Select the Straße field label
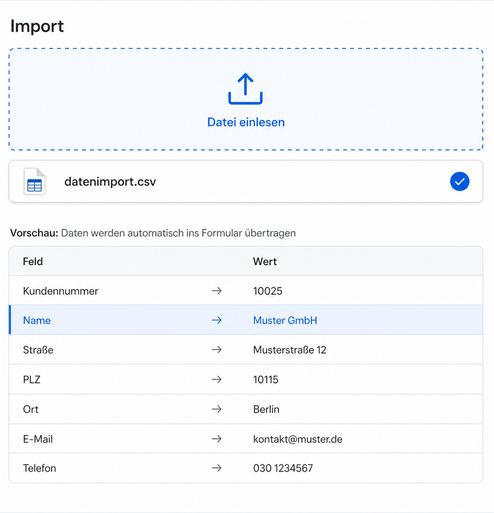This screenshot has width=494, height=513. pos(38,350)
